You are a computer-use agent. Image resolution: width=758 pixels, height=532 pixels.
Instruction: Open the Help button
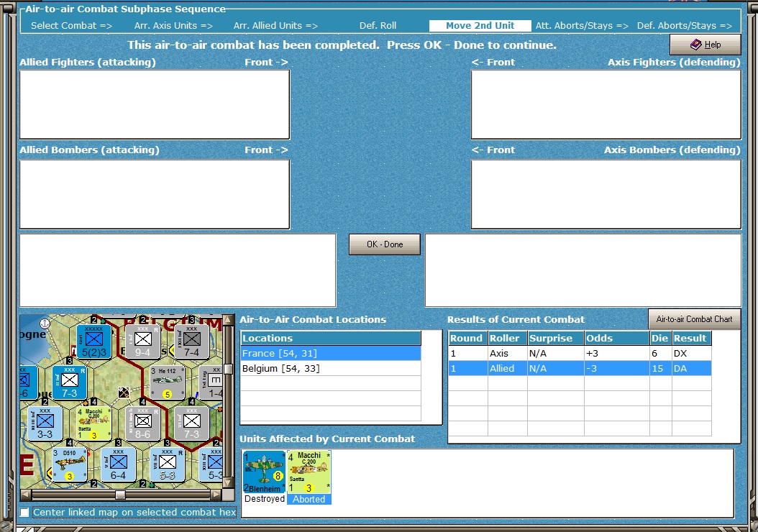tap(706, 45)
